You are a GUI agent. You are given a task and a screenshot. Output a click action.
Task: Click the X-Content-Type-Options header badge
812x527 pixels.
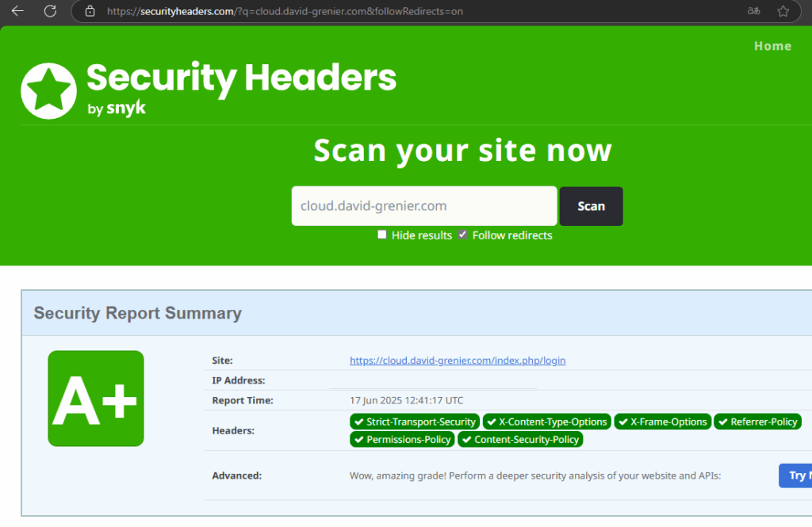click(547, 422)
